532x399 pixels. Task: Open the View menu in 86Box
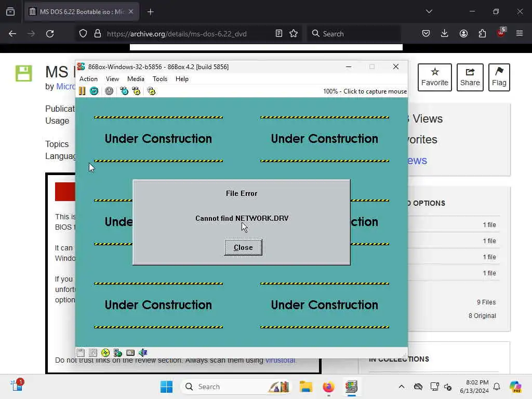point(112,79)
